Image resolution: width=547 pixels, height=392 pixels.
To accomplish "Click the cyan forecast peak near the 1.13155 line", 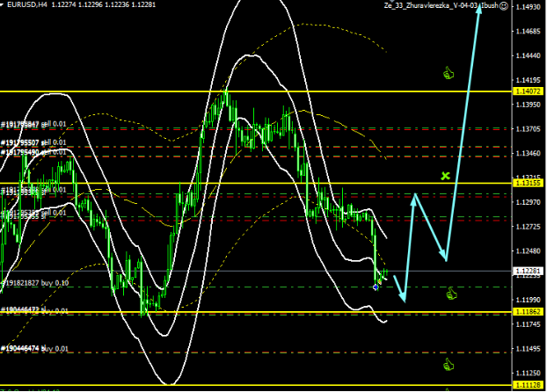I will [x=413, y=195].
